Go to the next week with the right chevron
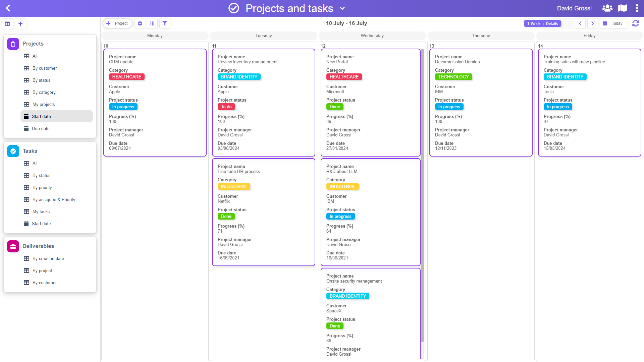The image size is (644, 362). 592,23
